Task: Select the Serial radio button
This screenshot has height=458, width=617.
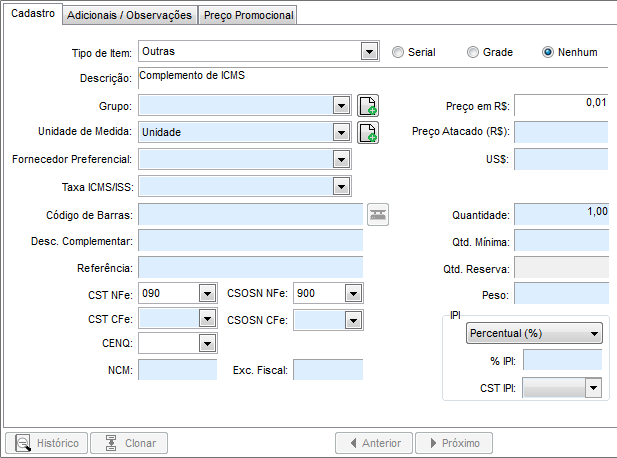Action: click(398, 52)
